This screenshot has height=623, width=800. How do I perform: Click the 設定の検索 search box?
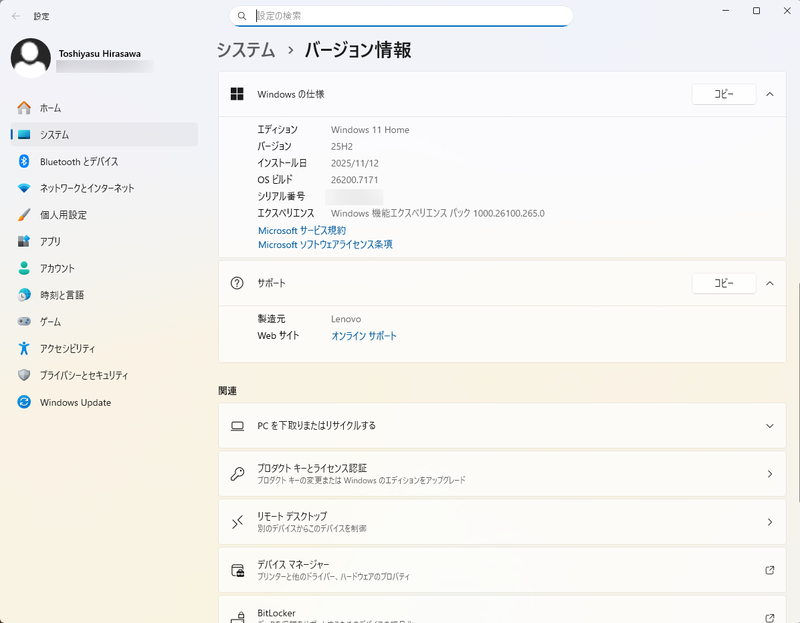(400, 16)
